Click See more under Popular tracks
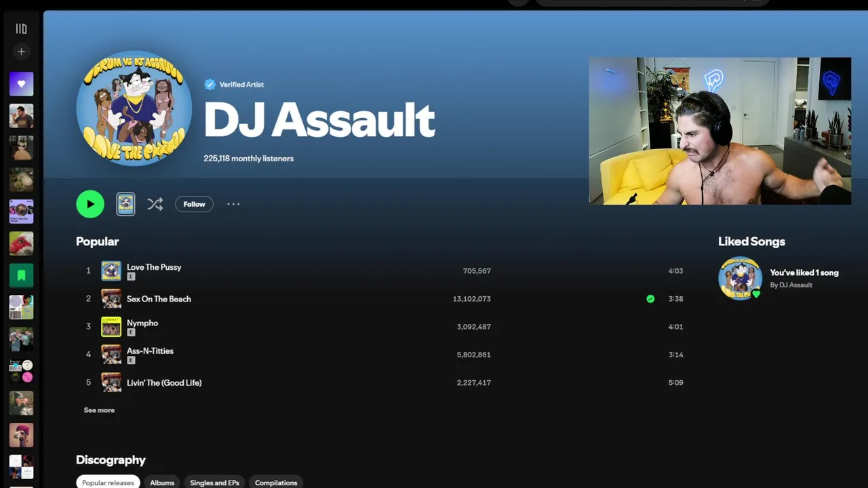The width and height of the screenshot is (868, 488). [x=99, y=410]
